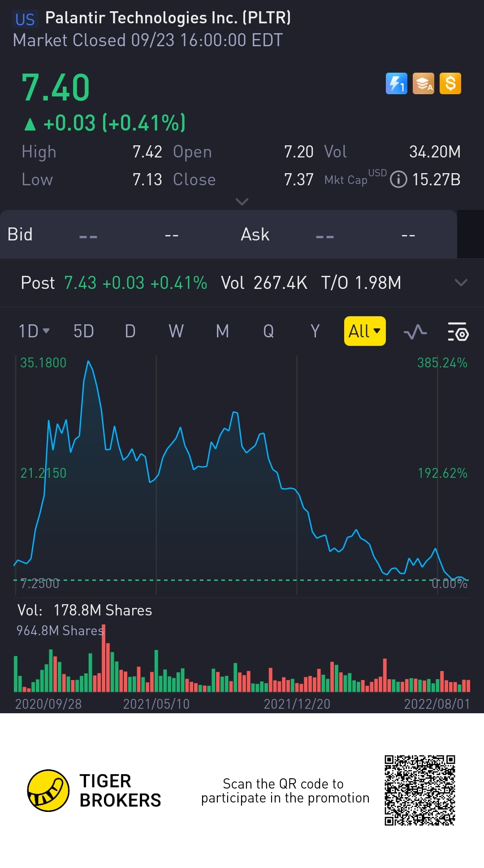Select the D daily chart tab
This screenshot has height=868, width=484.
click(130, 331)
